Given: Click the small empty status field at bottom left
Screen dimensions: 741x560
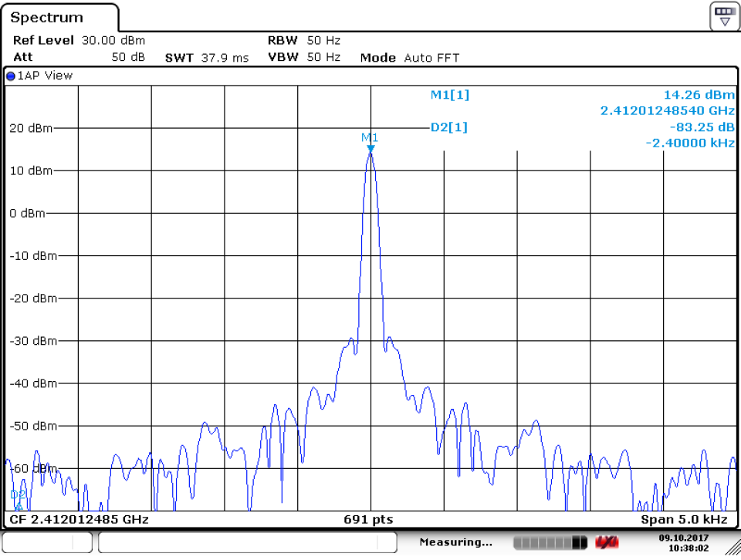Looking at the screenshot, I should pos(47,542).
